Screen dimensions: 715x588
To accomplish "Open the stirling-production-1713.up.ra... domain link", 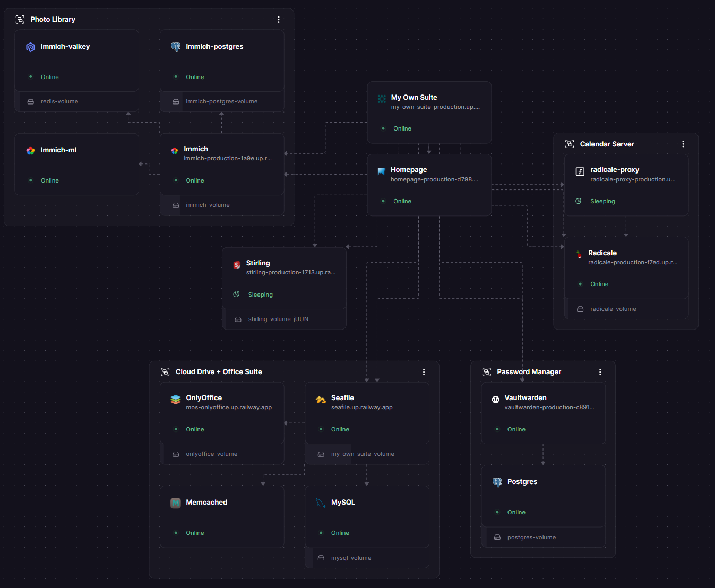I will 291,273.
